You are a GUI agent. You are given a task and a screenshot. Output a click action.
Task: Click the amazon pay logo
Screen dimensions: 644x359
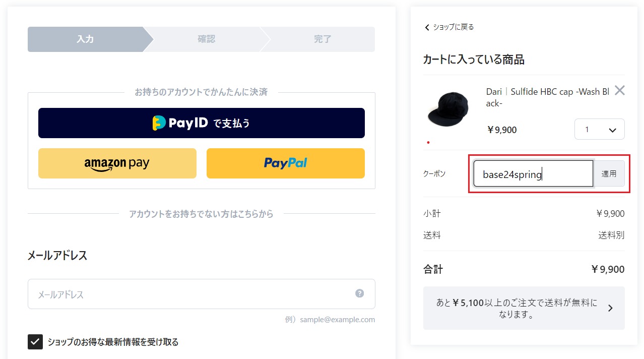pos(117,163)
